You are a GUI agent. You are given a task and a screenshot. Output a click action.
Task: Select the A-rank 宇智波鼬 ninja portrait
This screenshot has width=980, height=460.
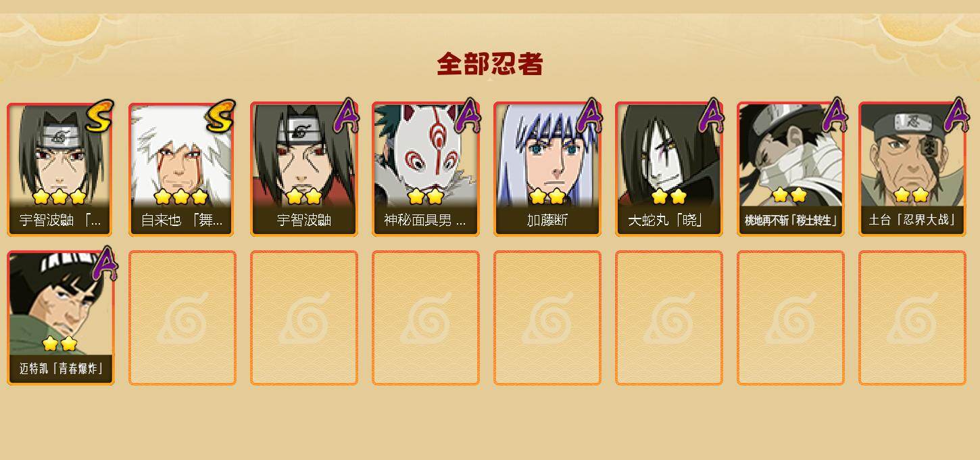303,169
